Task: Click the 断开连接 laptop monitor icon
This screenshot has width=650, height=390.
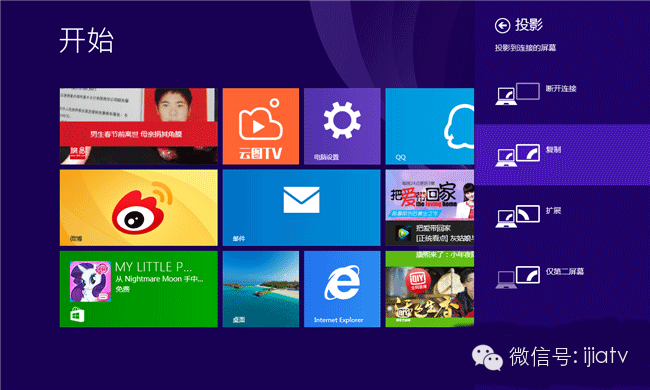Action: click(518, 94)
